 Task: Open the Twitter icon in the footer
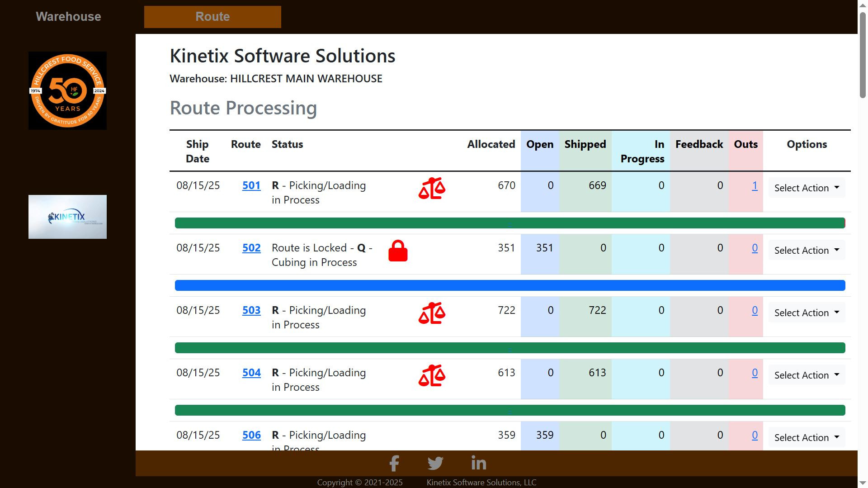(x=435, y=463)
